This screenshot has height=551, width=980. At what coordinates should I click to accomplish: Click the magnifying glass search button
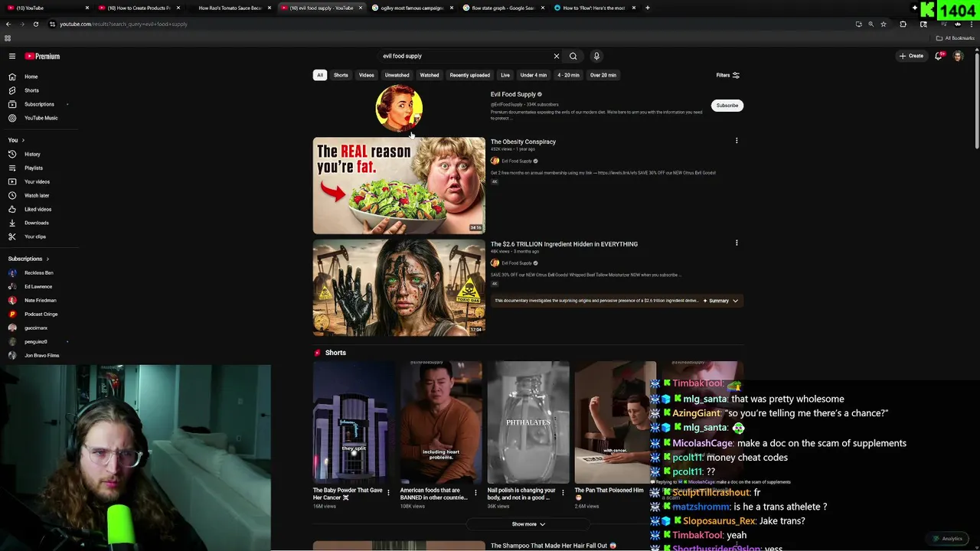(573, 56)
